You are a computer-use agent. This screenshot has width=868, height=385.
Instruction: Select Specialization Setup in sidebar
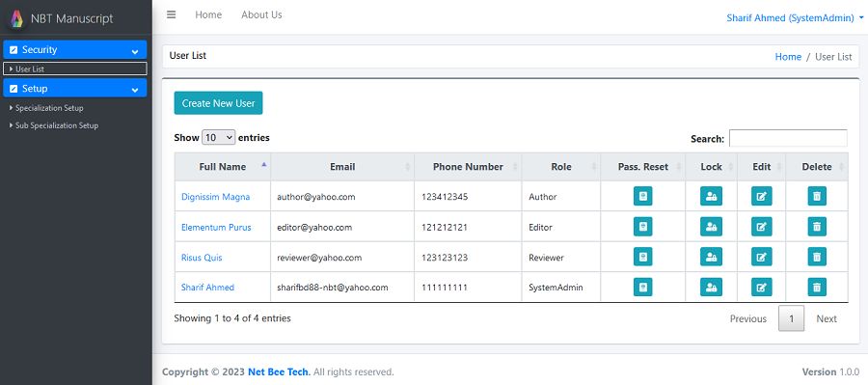tap(49, 108)
